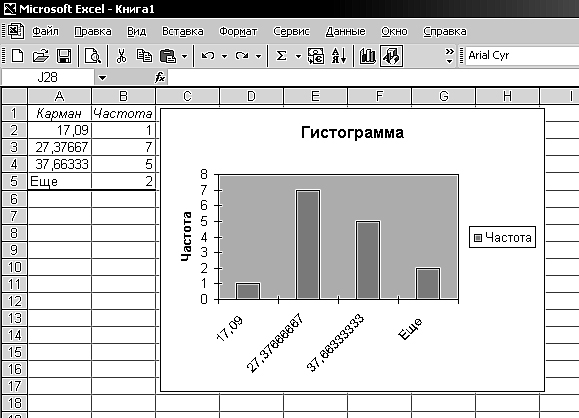The width and height of the screenshot is (579, 418).
Task: Launch the Chart Wizard icon
Action: [x=367, y=56]
